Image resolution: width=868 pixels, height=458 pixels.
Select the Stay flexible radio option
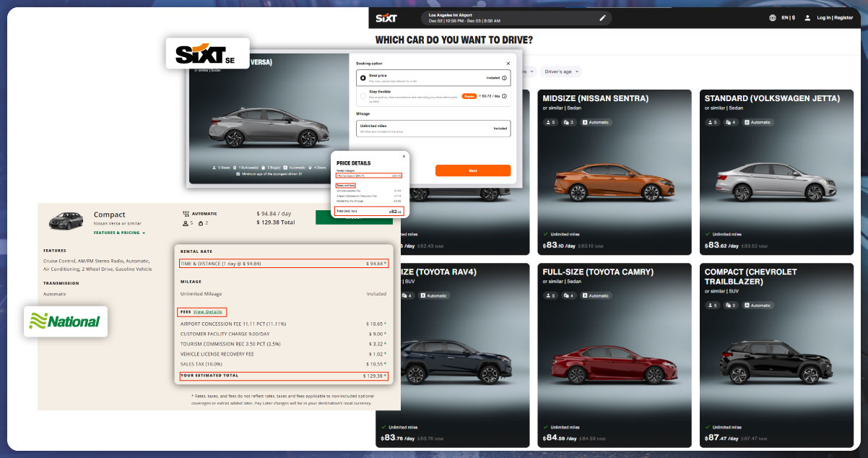point(363,95)
